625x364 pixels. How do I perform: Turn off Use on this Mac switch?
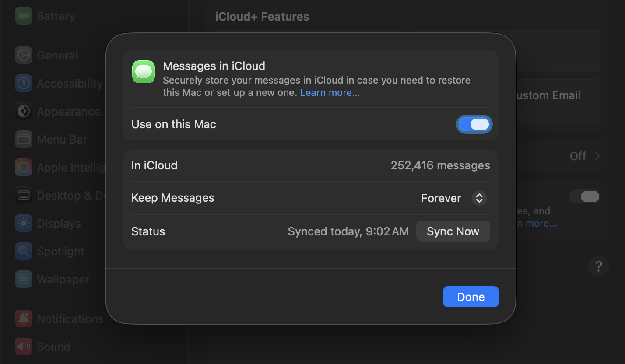(474, 124)
